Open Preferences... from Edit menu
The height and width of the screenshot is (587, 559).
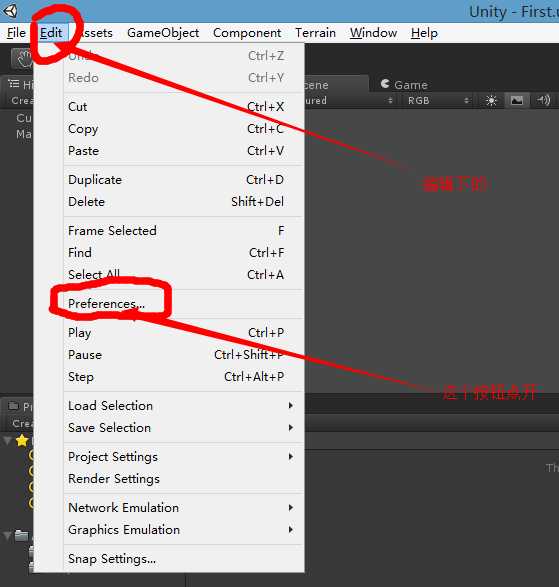[183, 304]
